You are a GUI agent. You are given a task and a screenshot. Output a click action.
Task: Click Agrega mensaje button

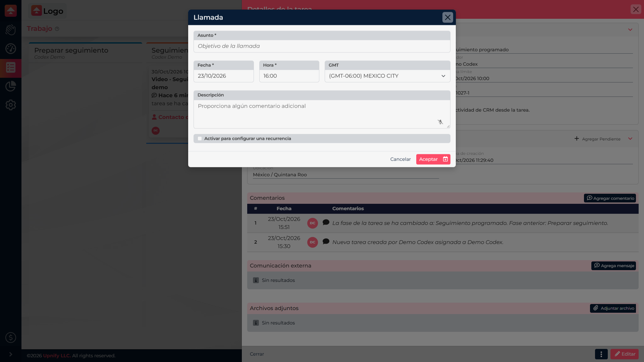[x=613, y=265]
